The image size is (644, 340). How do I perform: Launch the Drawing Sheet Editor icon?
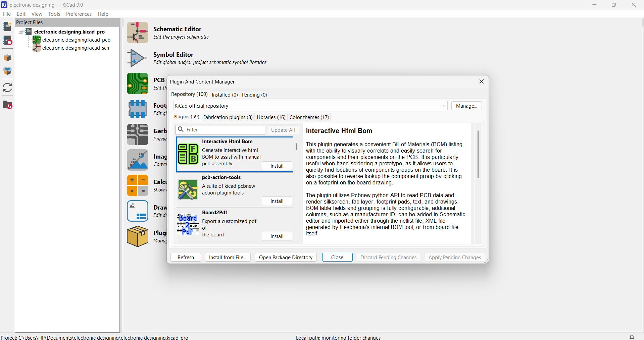138,211
